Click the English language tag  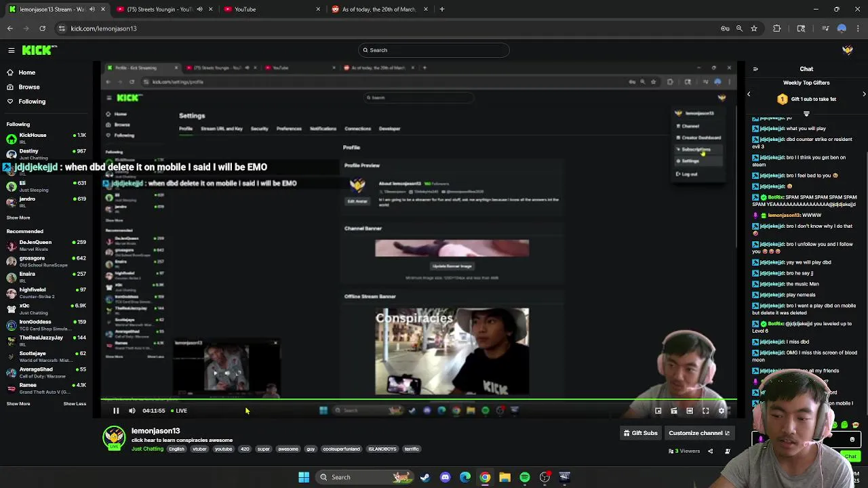[176, 449]
